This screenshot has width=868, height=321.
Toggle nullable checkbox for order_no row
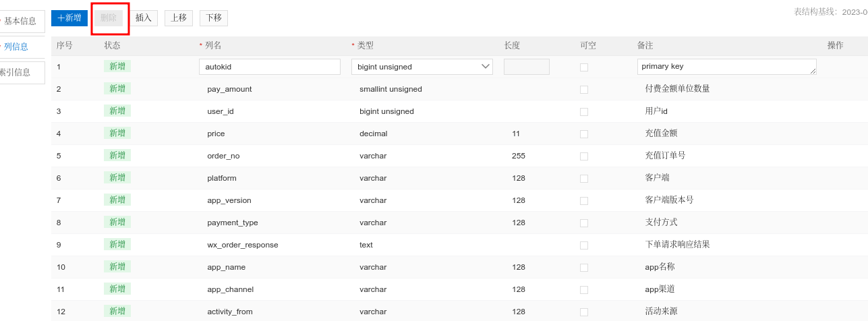(584, 156)
